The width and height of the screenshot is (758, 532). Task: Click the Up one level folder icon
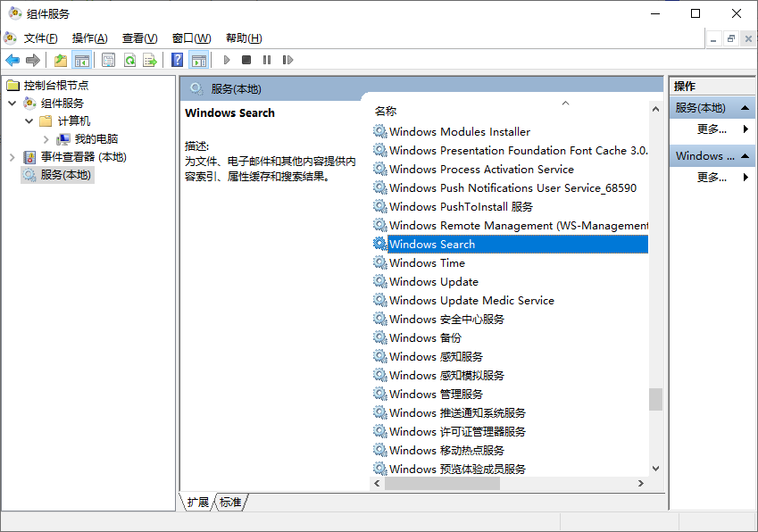point(61,60)
